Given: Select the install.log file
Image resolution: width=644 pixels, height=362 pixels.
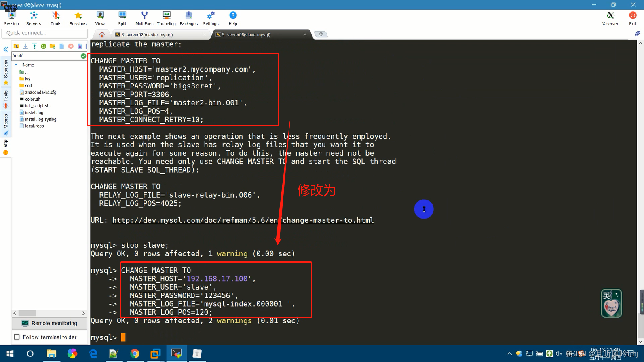Looking at the screenshot, I should (x=32, y=113).
